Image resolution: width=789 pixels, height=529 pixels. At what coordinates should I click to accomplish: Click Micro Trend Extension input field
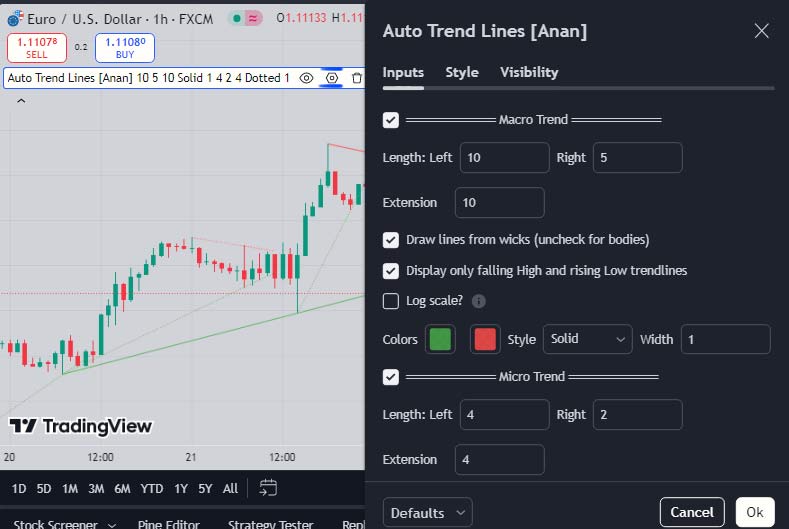coord(500,459)
